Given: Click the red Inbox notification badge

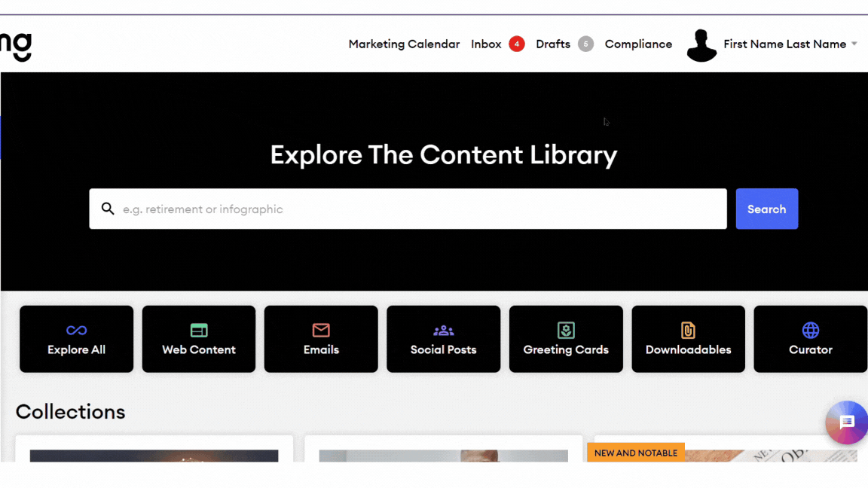Looking at the screenshot, I should (x=516, y=44).
